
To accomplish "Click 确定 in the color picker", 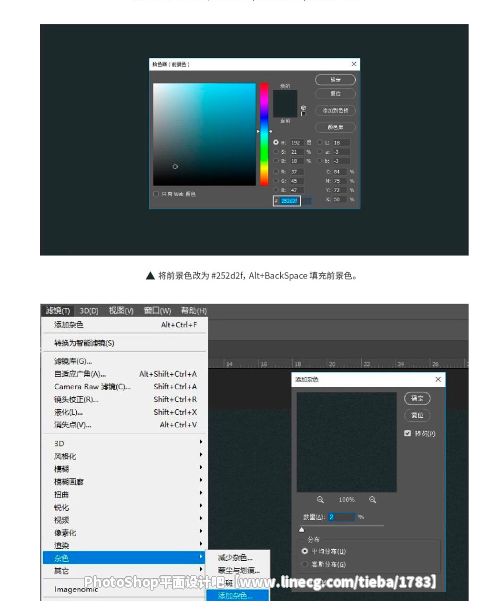I will click(335, 79).
